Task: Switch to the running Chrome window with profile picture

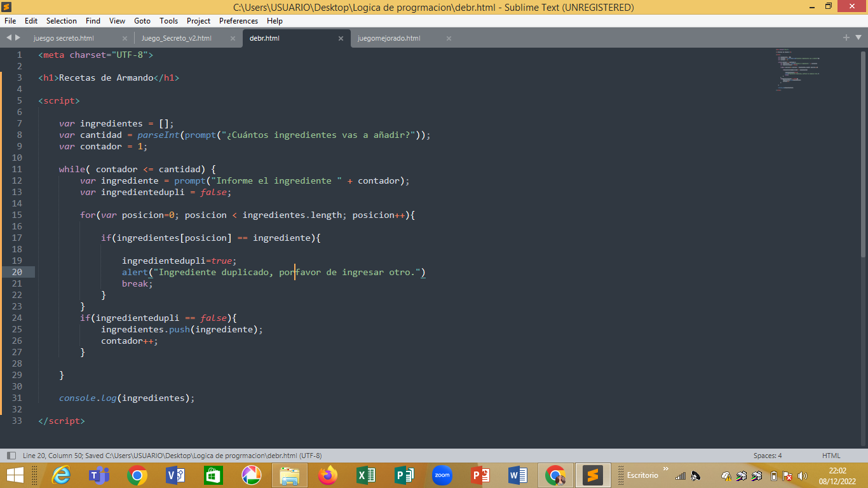Action: pyautogui.click(x=556, y=475)
